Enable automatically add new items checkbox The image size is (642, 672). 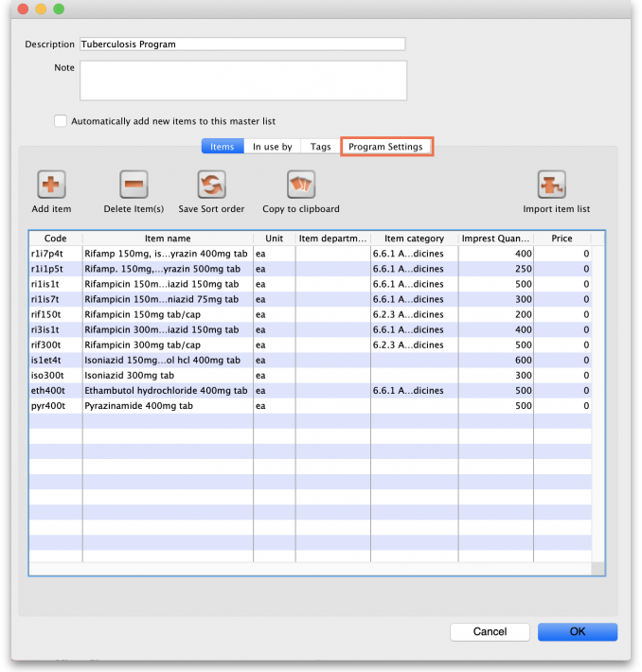pos(62,121)
